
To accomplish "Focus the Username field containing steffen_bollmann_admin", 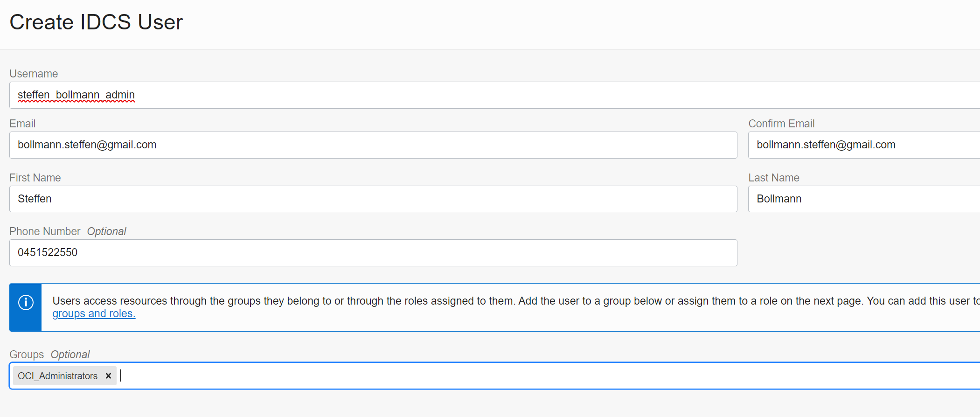I will (x=494, y=95).
